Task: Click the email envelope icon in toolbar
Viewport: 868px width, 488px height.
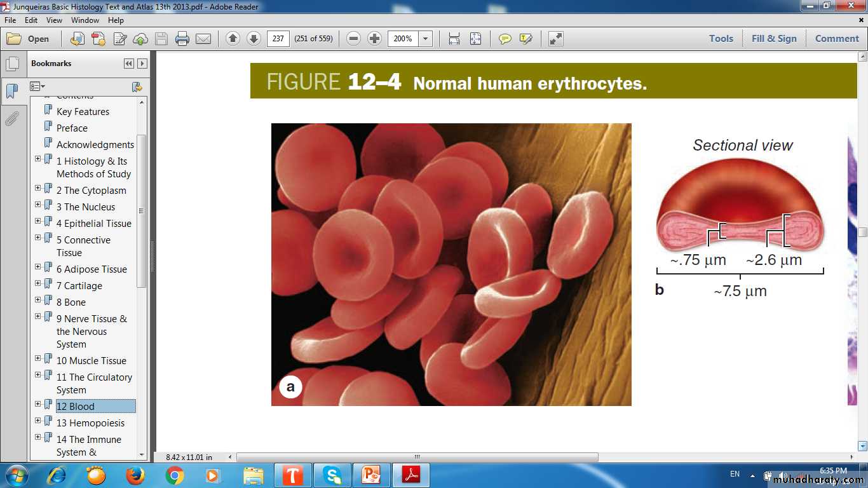Action: pyautogui.click(x=203, y=39)
